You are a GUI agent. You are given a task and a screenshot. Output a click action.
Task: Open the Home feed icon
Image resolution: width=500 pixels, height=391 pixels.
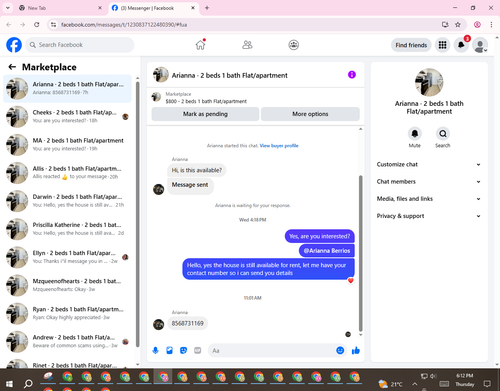pyautogui.click(x=200, y=45)
